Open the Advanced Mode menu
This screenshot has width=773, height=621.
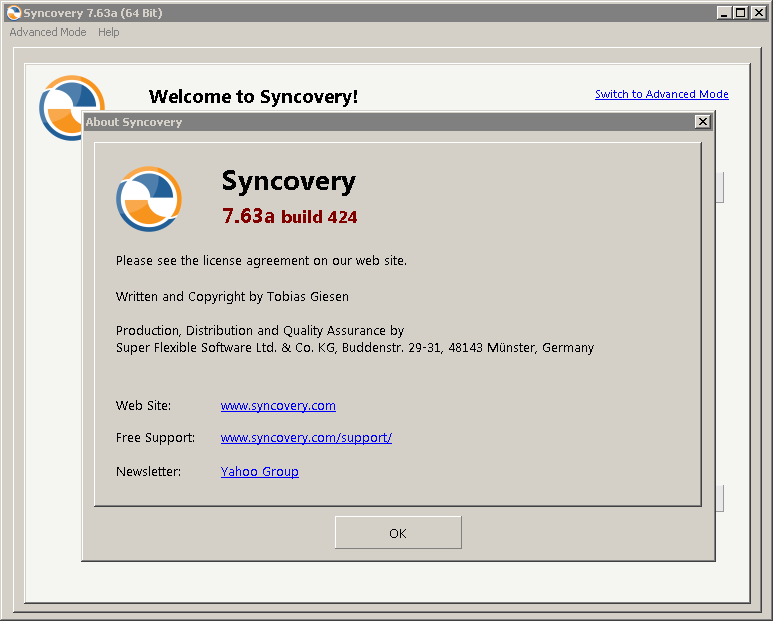(48, 32)
